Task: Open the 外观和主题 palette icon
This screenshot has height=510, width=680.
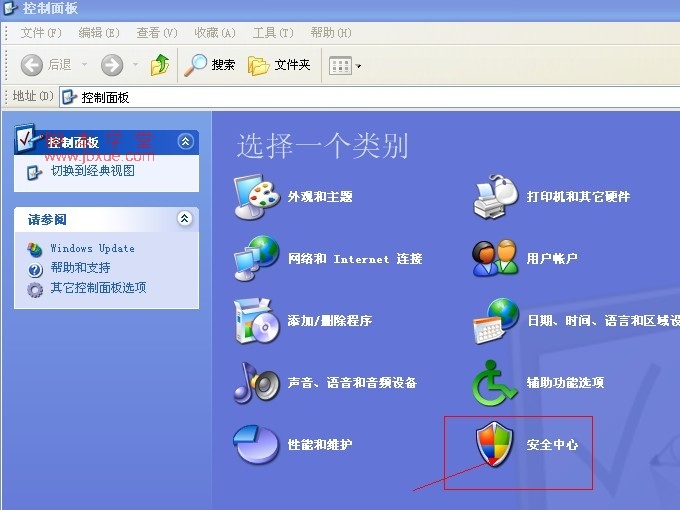Action: point(254,196)
